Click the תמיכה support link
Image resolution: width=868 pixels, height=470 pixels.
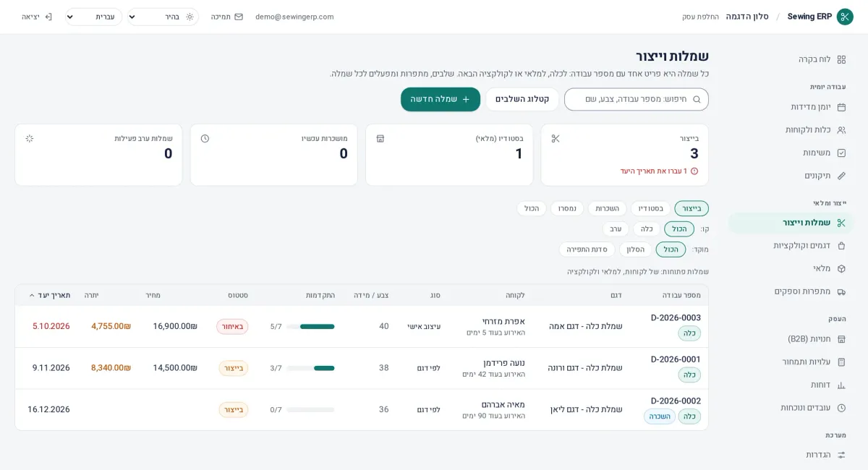(227, 17)
